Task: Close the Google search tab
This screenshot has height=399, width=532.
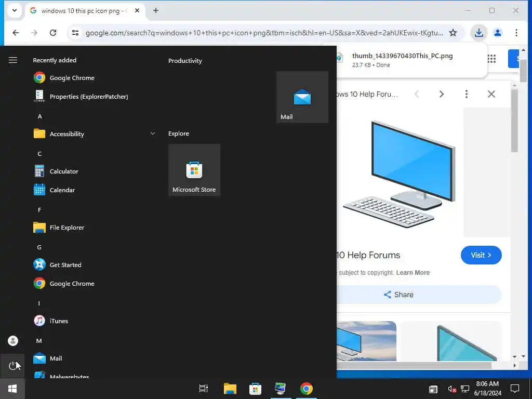Action: pos(137,10)
